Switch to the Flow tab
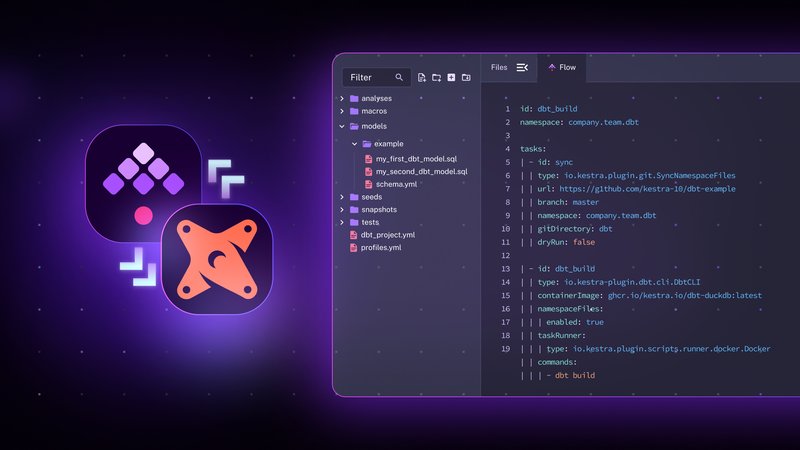Image resolution: width=800 pixels, height=450 pixels. coord(562,67)
